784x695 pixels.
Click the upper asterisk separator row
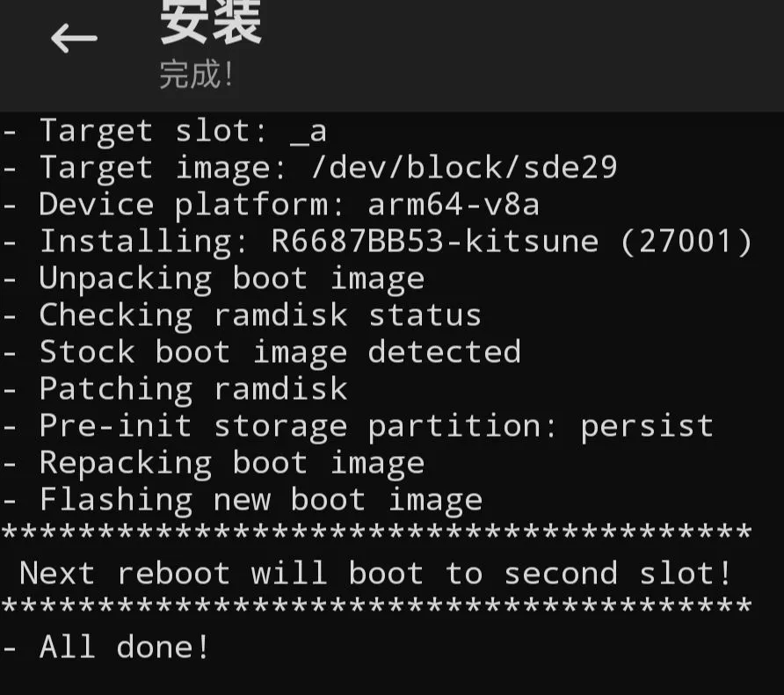[376, 533]
